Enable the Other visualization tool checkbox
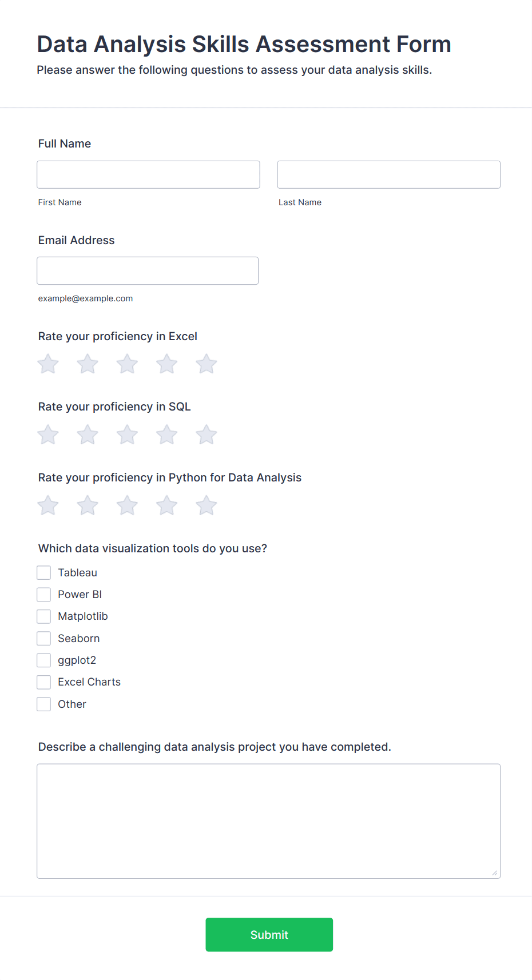532x980 pixels. 43,704
